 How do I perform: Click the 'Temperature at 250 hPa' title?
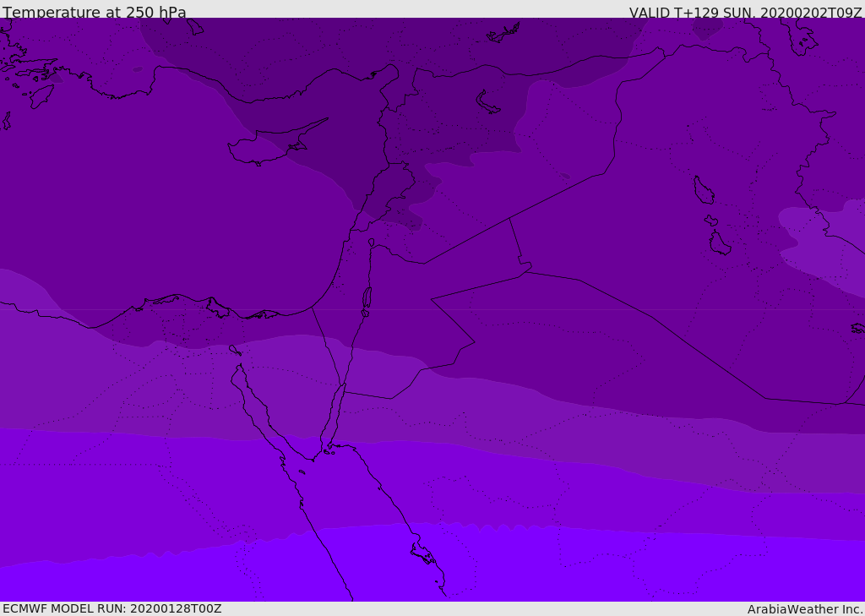[x=95, y=12]
